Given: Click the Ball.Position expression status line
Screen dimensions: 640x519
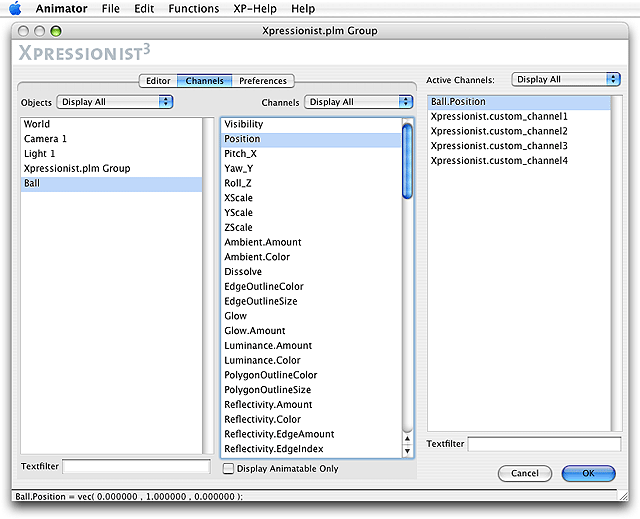Looking at the screenshot, I should click(129, 497).
